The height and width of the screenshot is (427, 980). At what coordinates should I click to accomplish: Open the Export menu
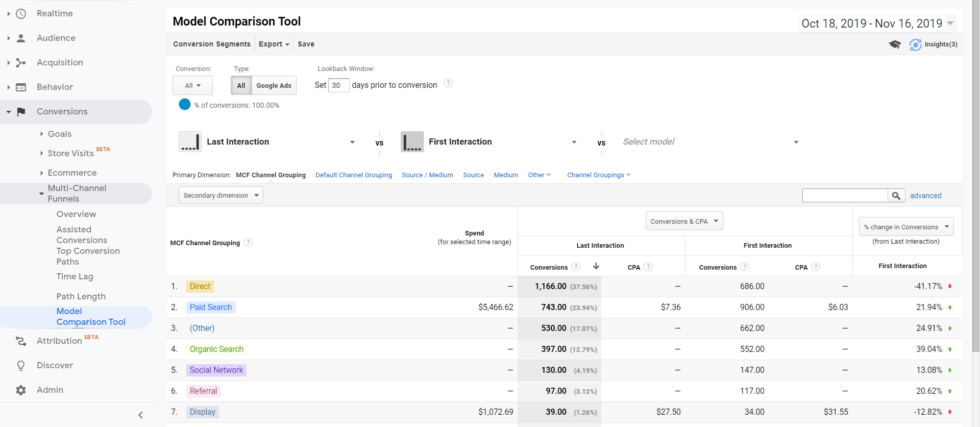[274, 44]
